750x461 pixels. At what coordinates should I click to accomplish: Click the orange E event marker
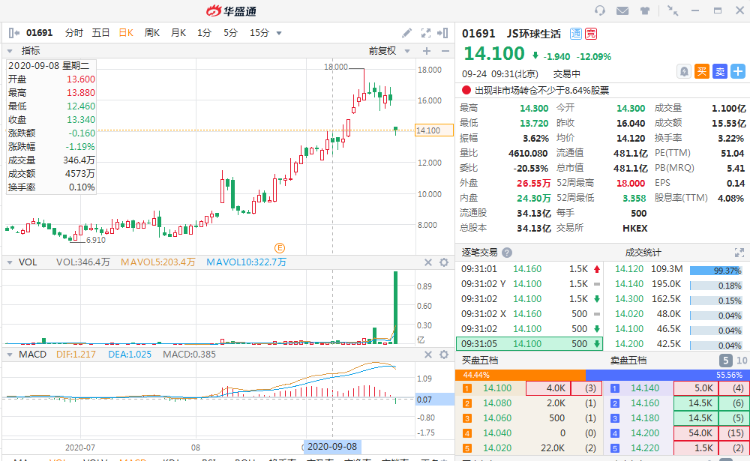point(279,248)
